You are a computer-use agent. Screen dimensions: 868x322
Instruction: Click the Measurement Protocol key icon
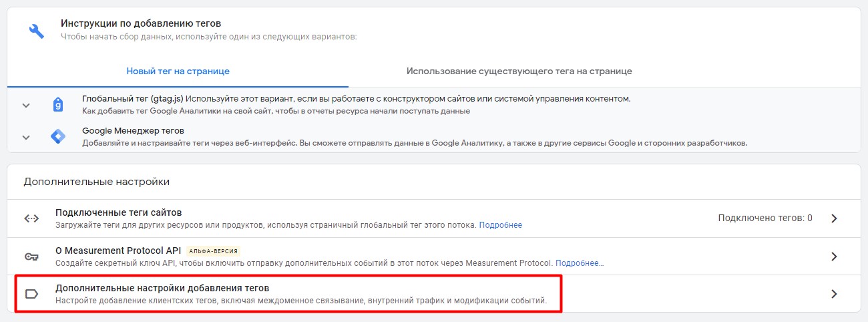coord(31,257)
